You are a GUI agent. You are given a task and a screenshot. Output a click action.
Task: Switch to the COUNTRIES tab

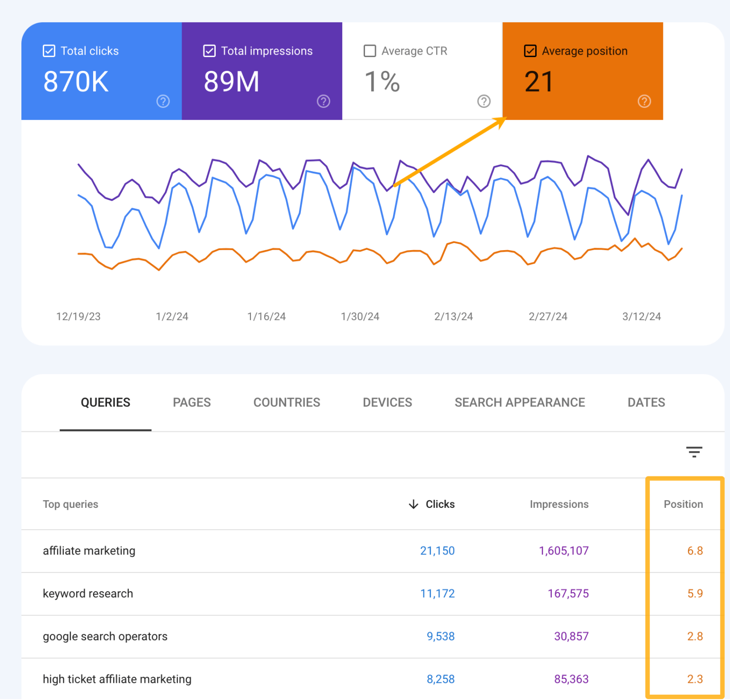click(x=287, y=402)
